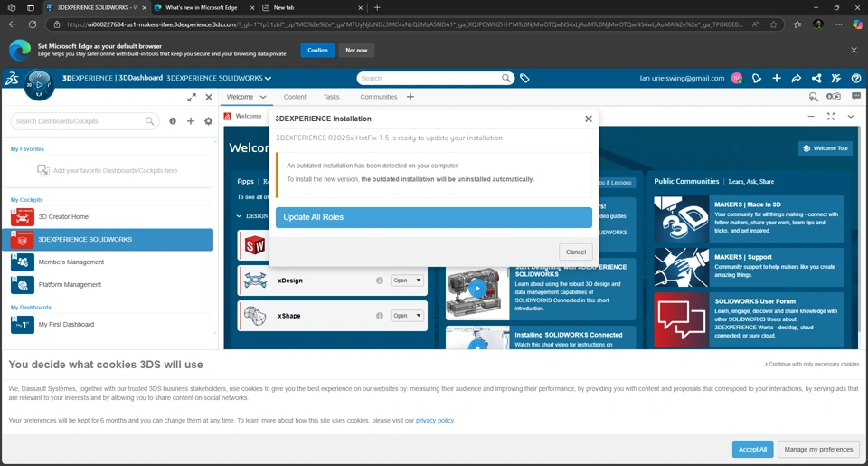Viewport: 868px width, 466px height.
Task: Open the user profile avatar
Action: coord(736,78)
